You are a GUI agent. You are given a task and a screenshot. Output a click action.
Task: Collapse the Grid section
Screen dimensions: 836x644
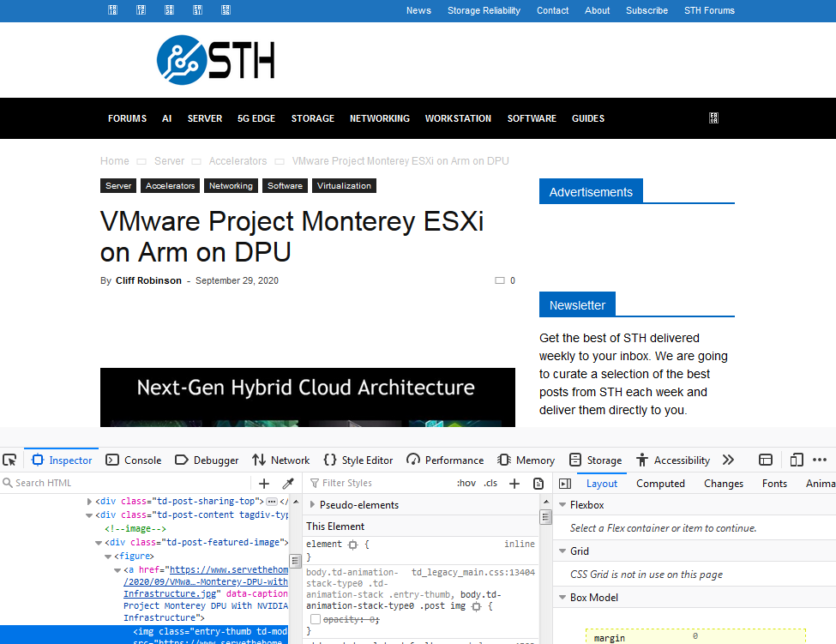[x=562, y=551]
